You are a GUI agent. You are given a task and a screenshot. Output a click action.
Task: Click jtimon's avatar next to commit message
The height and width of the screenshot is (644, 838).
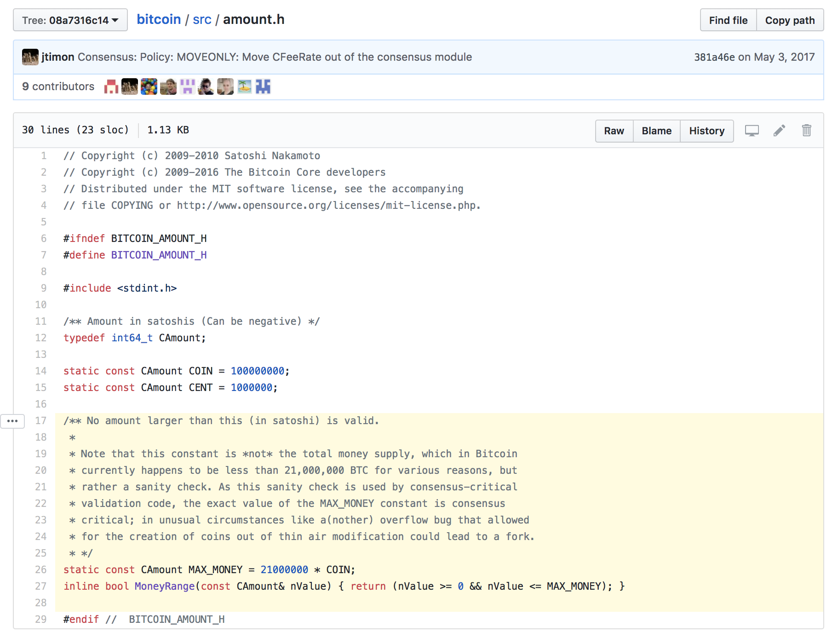click(30, 57)
